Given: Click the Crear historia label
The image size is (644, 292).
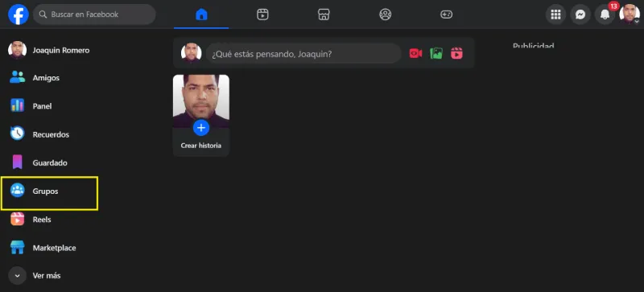Looking at the screenshot, I should 200,146.
